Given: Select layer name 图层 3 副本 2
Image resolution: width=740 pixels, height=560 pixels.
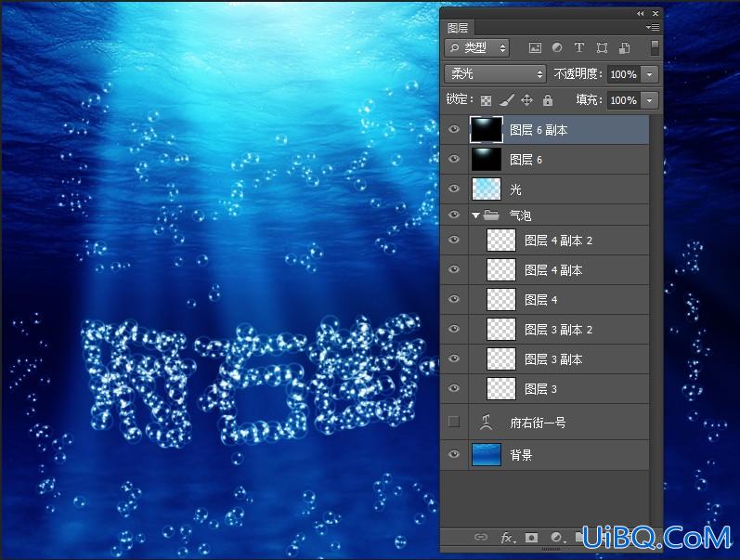Looking at the screenshot, I should [559, 330].
